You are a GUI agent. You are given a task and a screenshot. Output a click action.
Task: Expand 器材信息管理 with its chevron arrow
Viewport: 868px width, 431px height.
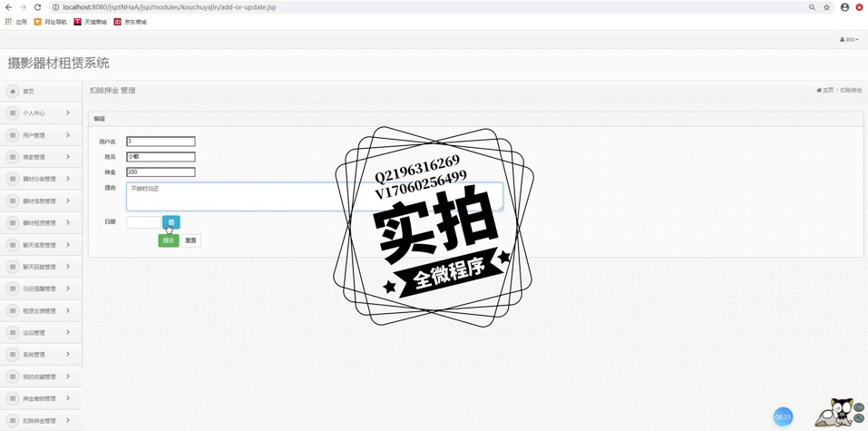point(67,201)
